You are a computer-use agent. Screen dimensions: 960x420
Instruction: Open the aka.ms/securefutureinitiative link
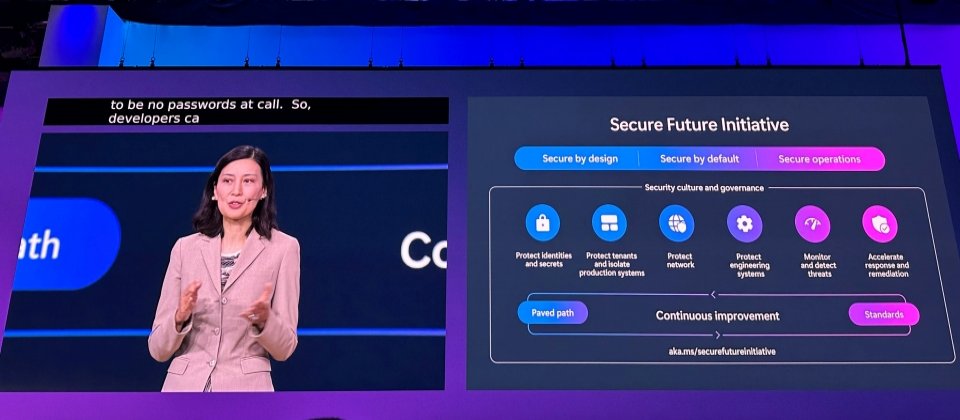(x=722, y=351)
